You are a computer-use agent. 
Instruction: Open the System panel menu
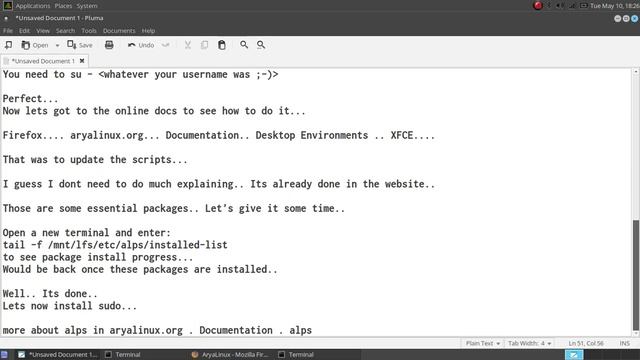(x=87, y=6)
